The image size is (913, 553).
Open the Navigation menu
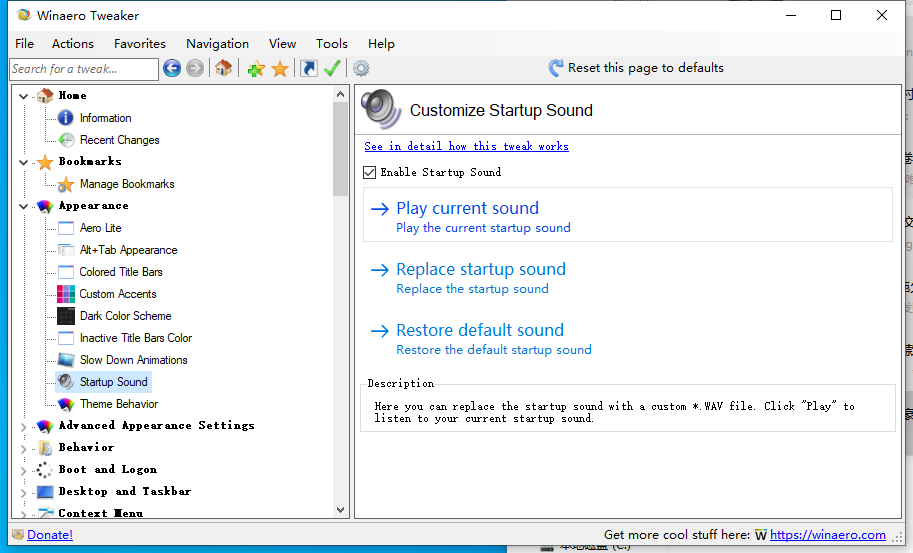217,44
